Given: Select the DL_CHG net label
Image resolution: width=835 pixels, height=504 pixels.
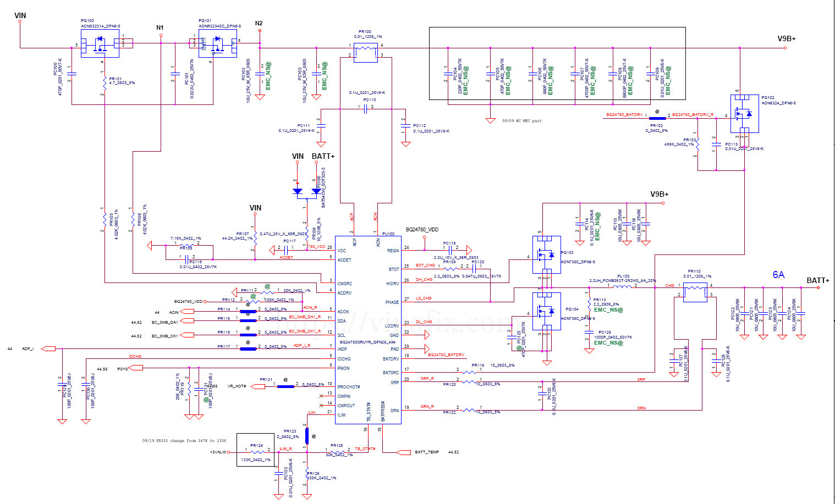Looking at the screenshot, I should [424, 322].
